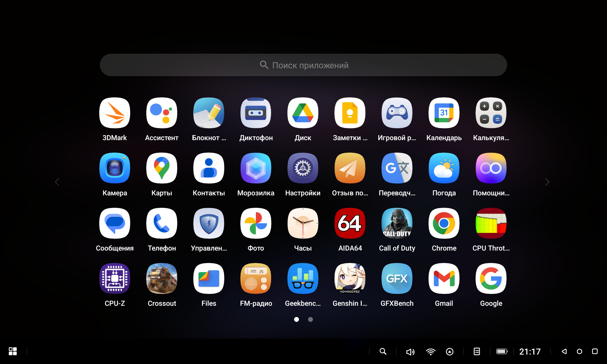
Task: Launch the Телефон dialer
Action: [162, 223]
